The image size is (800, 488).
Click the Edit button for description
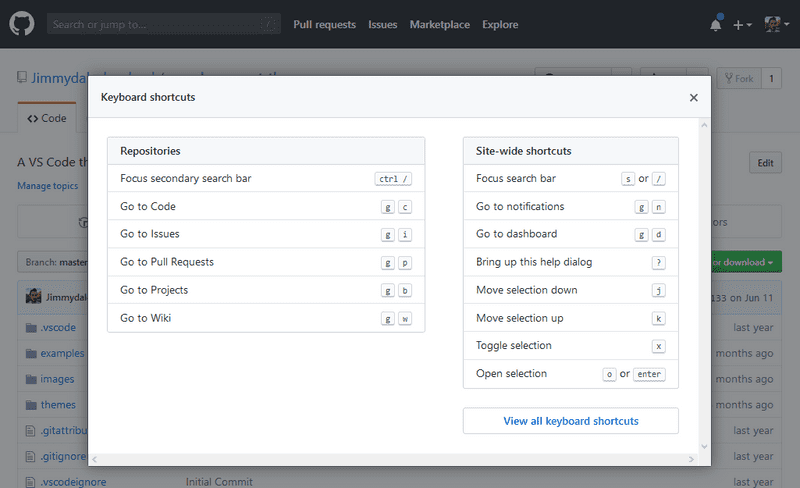click(765, 163)
